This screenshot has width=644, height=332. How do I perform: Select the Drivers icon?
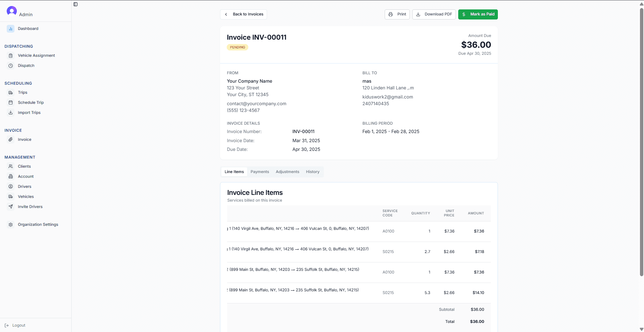pyautogui.click(x=10, y=186)
